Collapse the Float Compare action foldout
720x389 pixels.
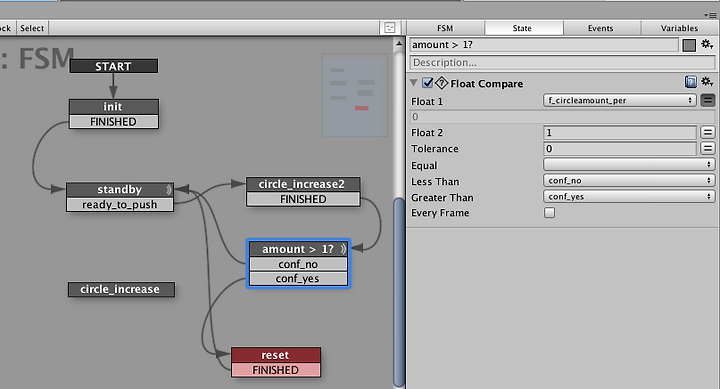414,83
